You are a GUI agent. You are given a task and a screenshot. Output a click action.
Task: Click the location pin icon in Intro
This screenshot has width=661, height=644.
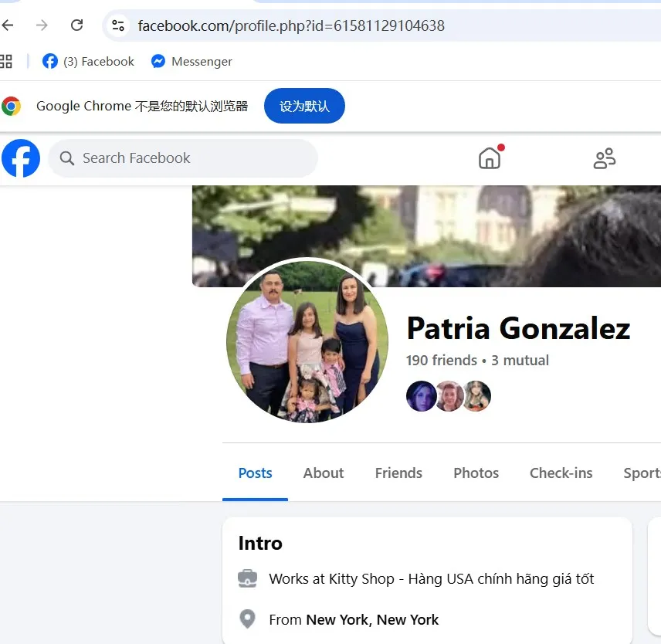(x=247, y=619)
